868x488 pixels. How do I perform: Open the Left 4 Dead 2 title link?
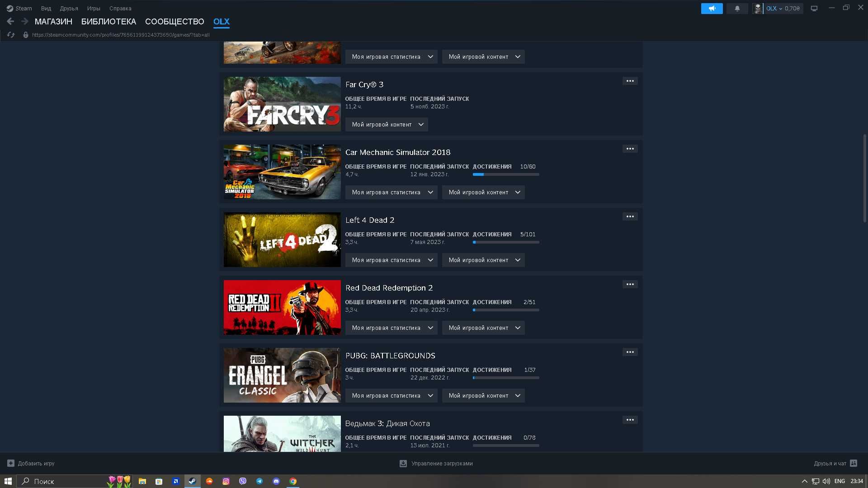(x=370, y=220)
